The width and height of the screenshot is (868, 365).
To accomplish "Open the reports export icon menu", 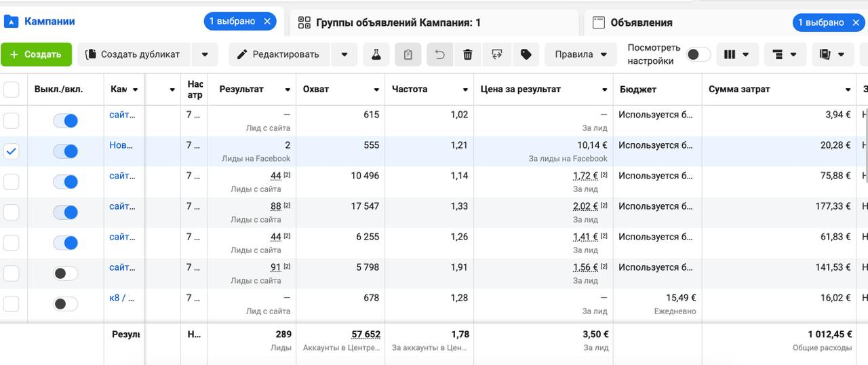I will [833, 54].
